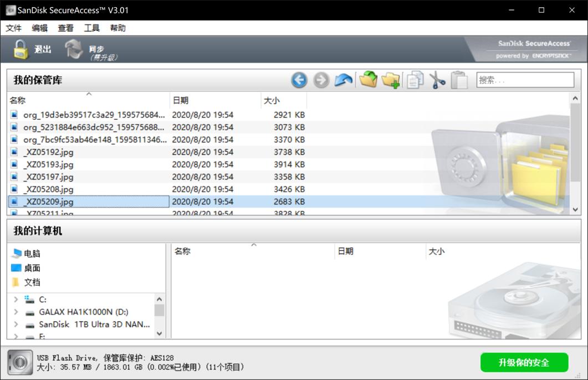Click the forward navigation arrow
The width and height of the screenshot is (588, 380).
point(320,80)
